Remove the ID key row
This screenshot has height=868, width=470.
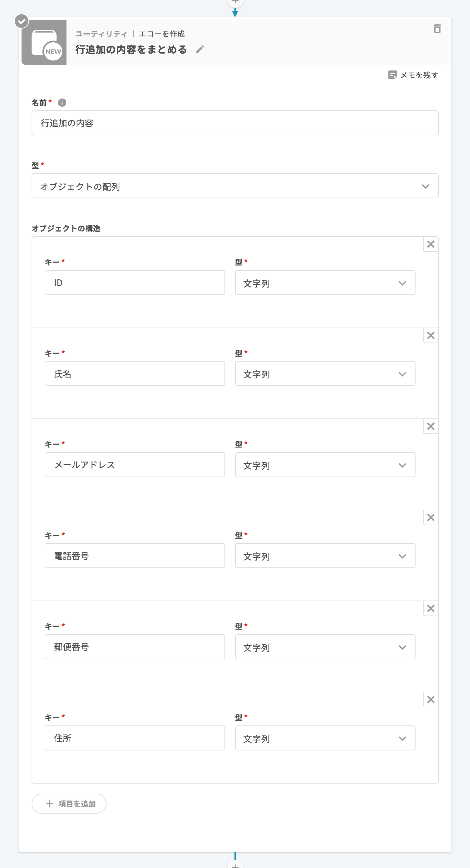coord(431,244)
